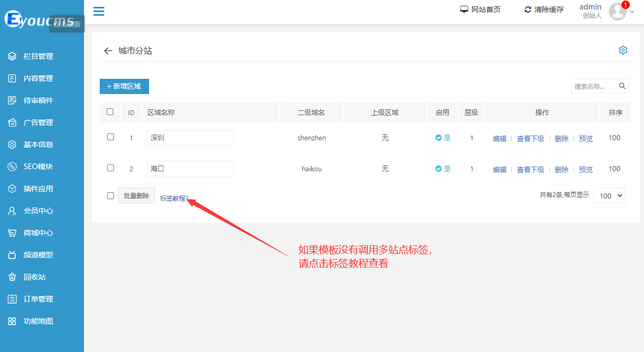Click the 新增区域 button

coord(124,86)
